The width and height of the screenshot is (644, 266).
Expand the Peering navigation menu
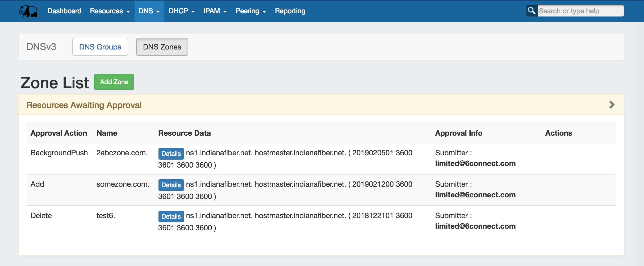coord(251,11)
